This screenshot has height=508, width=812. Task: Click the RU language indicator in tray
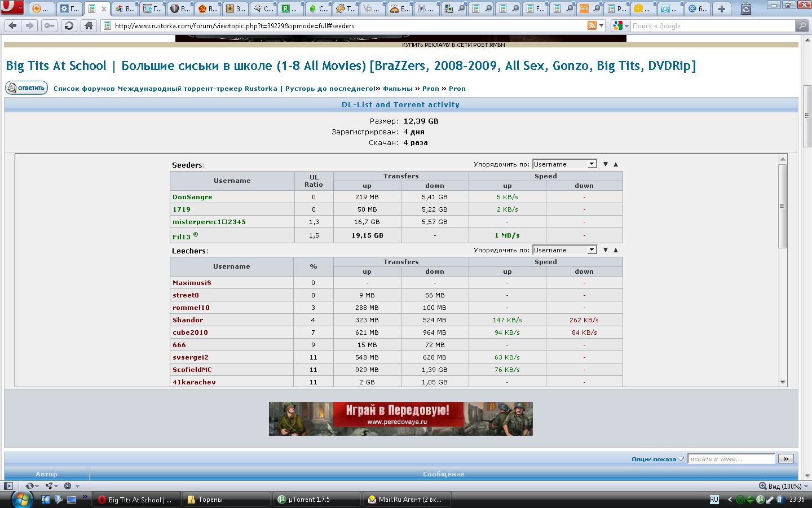coord(714,500)
